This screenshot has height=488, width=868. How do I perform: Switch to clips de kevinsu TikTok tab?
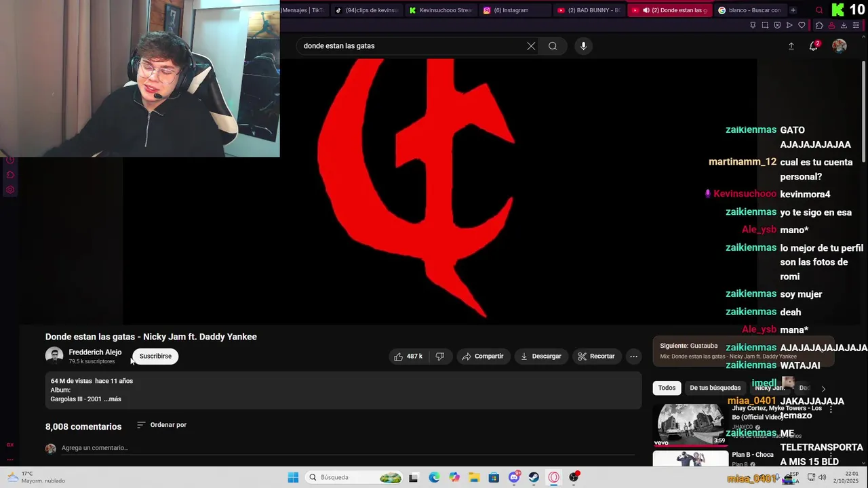tap(366, 10)
